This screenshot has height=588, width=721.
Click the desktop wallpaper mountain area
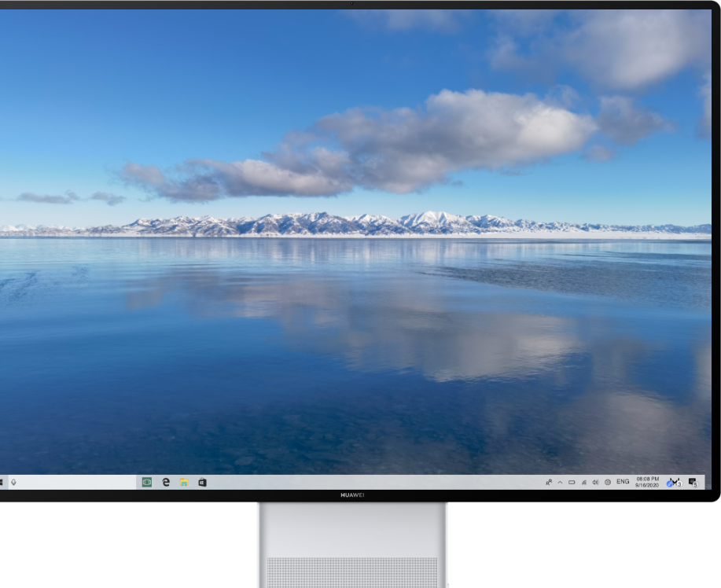pos(354,224)
